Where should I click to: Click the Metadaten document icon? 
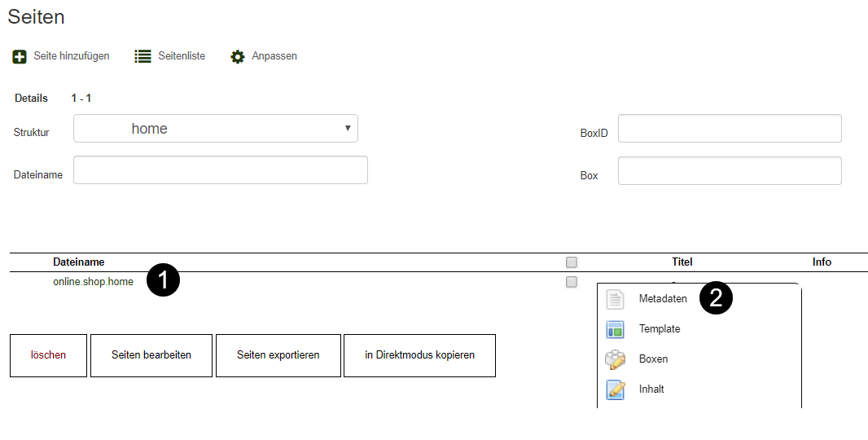tap(616, 299)
